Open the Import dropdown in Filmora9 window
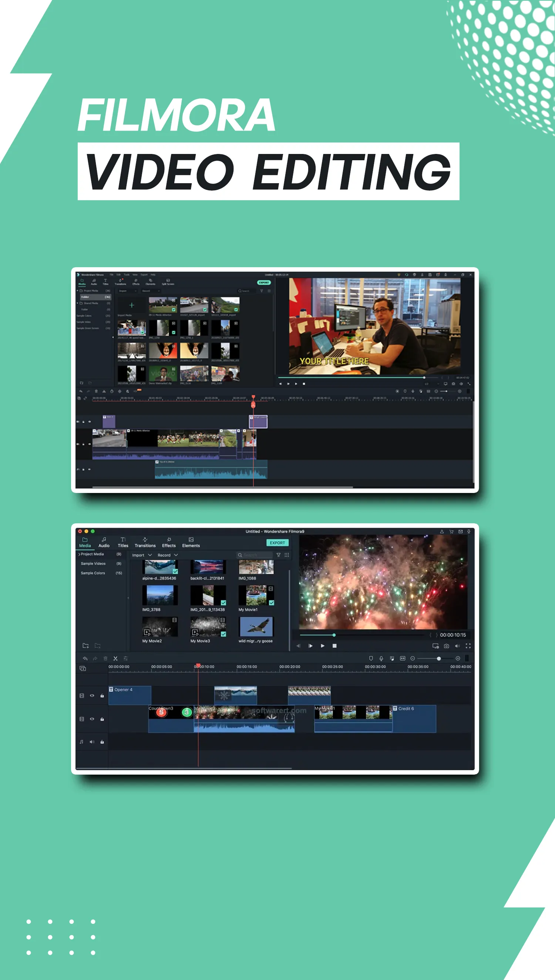 pyautogui.click(x=142, y=556)
